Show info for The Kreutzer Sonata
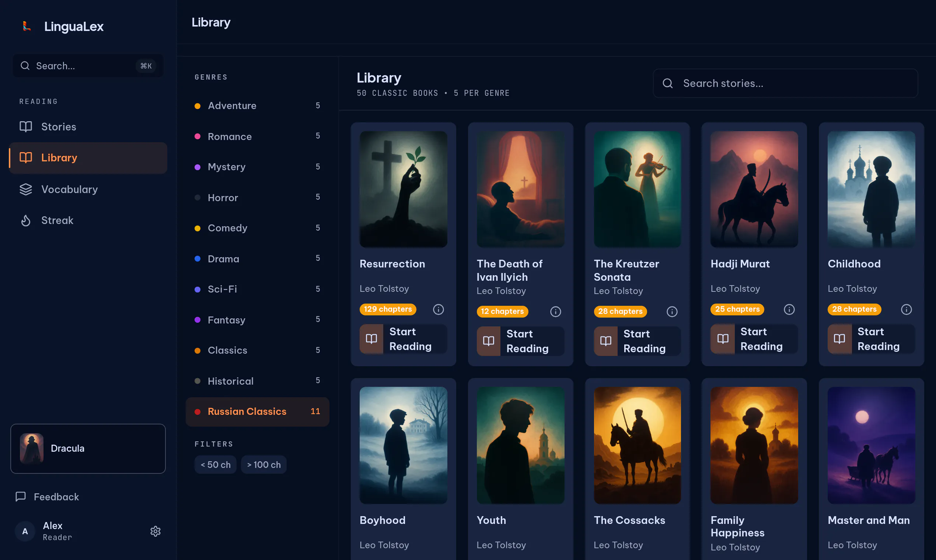936x560 pixels. tap(672, 312)
